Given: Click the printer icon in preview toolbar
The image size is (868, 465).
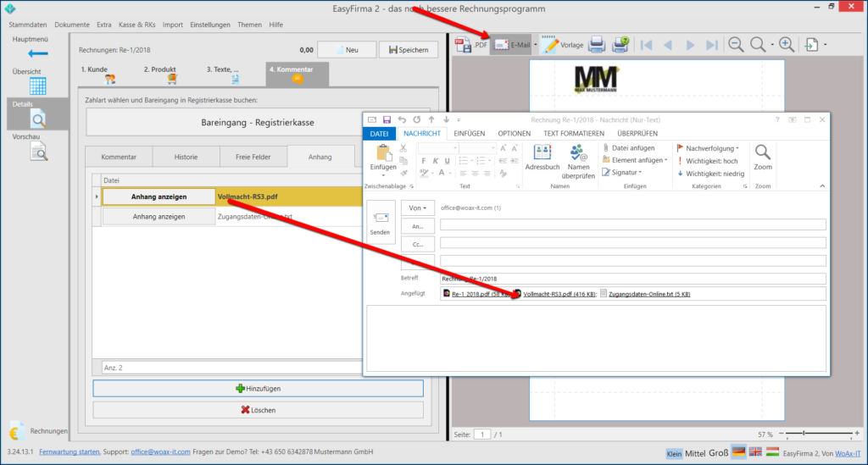Looking at the screenshot, I should coord(597,44).
